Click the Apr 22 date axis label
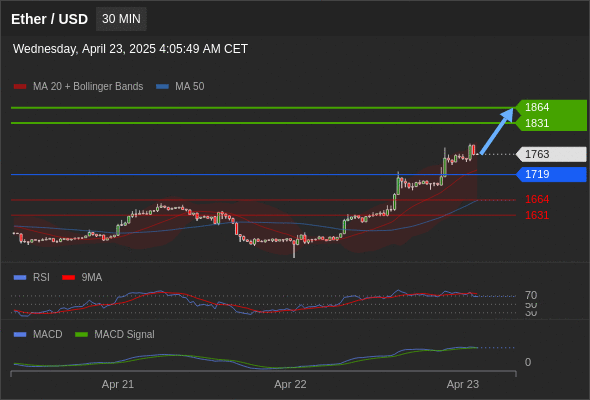 coord(290,384)
